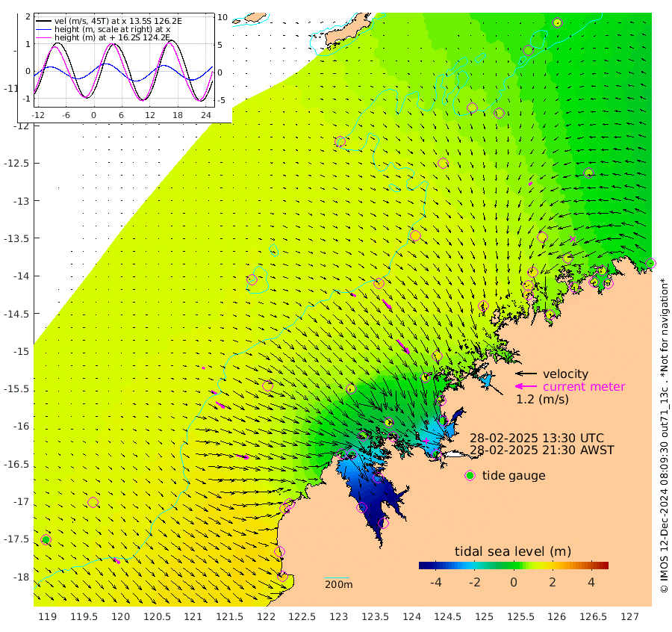Image resolution: width=672 pixels, height=632 pixels.
Task: Click the tide gauge circle near 14S 121.8E
Action: point(252,279)
